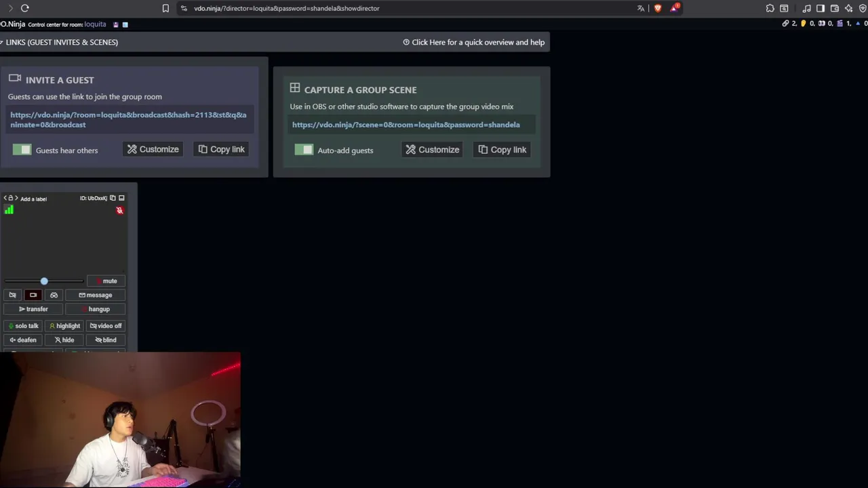
Task: Open the translate page icon
Action: click(x=641, y=8)
